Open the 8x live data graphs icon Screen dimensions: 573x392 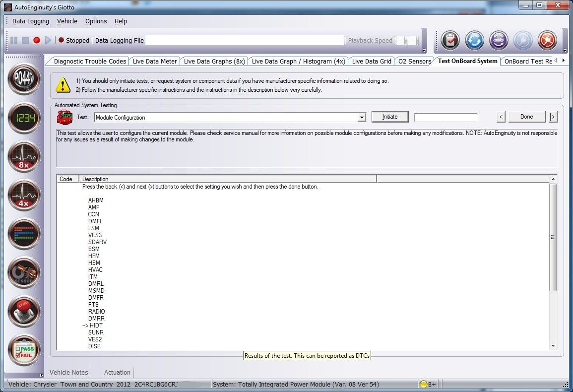pos(24,156)
